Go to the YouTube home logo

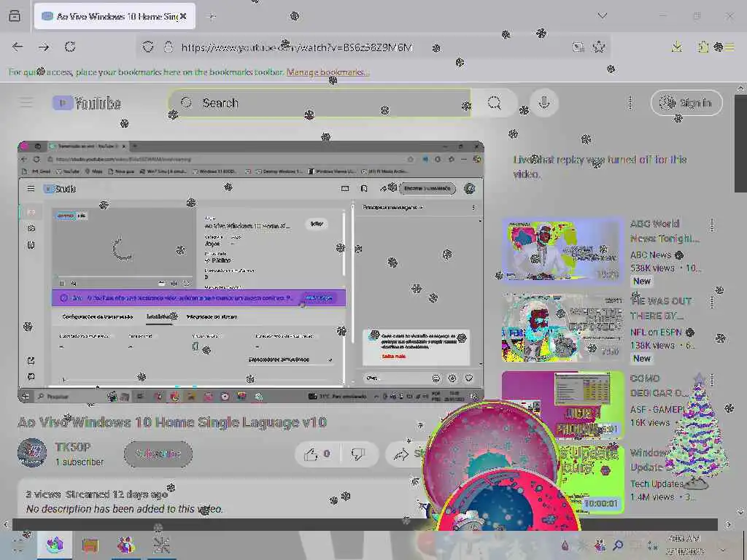tap(87, 103)
